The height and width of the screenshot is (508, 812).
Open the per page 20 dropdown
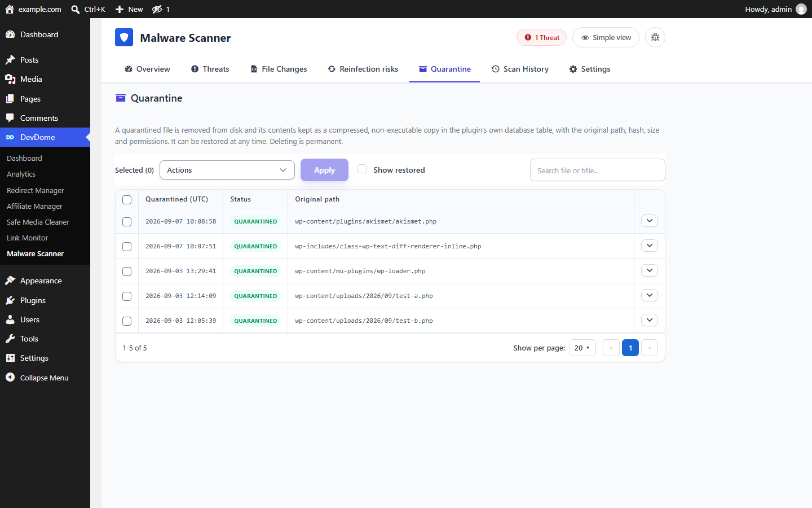click(582, 348)
